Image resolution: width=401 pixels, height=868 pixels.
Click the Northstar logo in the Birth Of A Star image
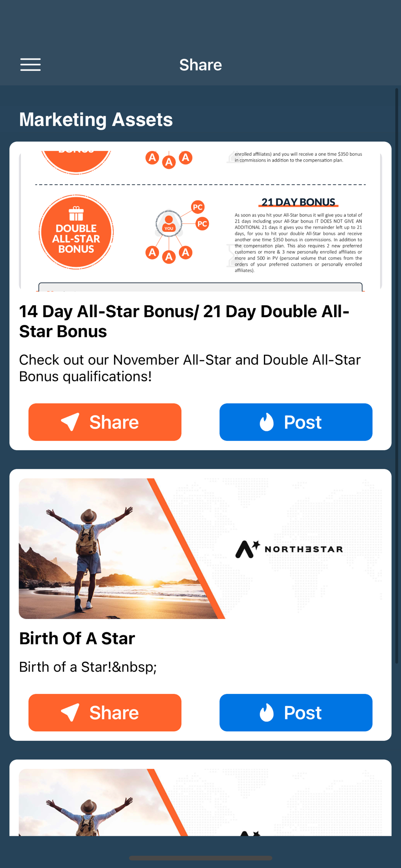pos(289,549)
